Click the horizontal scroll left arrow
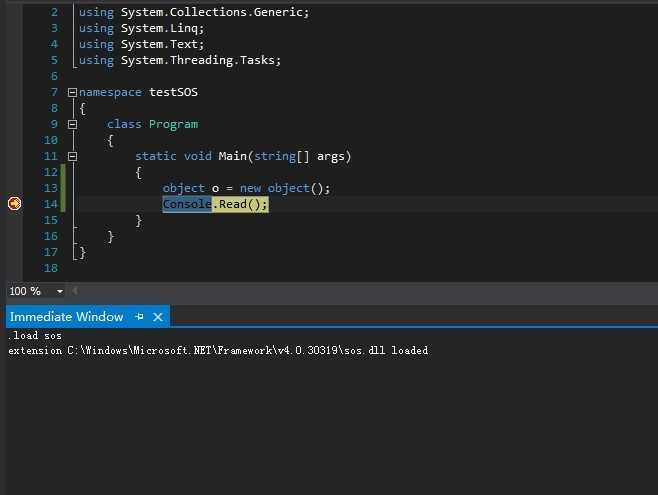The height and width of the screenshot is (495, 658). click(x=75, y=290)
